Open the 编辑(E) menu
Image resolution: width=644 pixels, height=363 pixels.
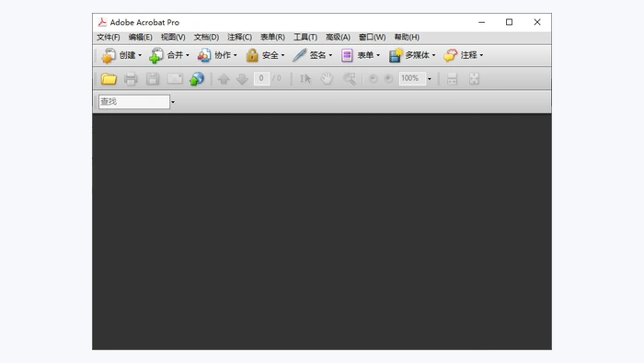(141, 38)
